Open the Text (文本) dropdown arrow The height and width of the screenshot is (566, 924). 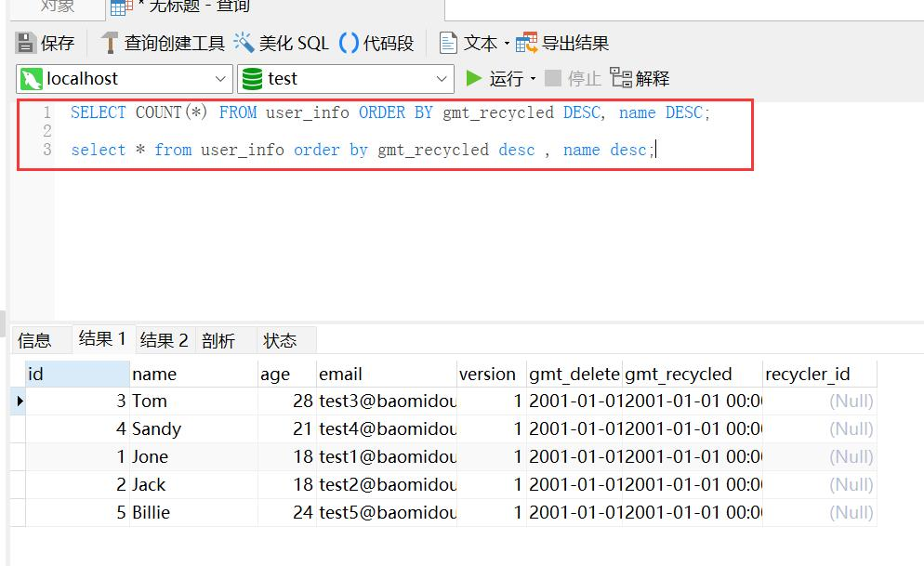pyautogui.click(x=507, y=44)
